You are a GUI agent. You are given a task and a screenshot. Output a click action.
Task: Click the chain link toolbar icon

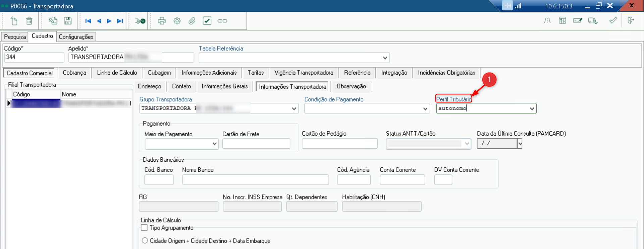222,21
